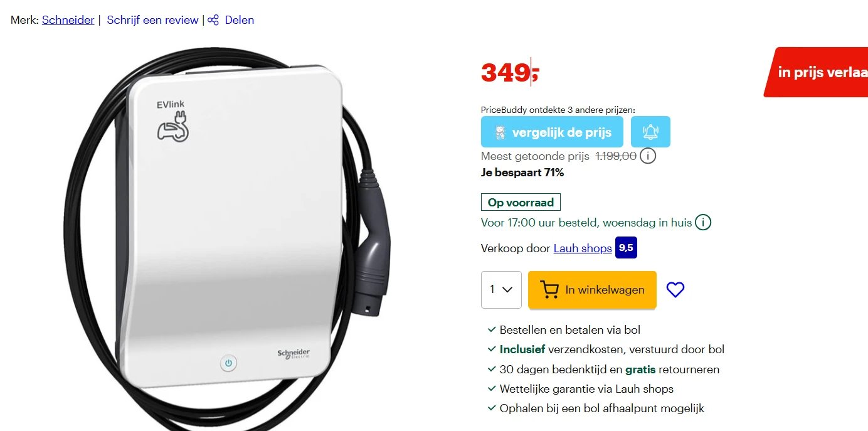
Task: Click the 9,5 seller rating badge
Action: (626, 248)
